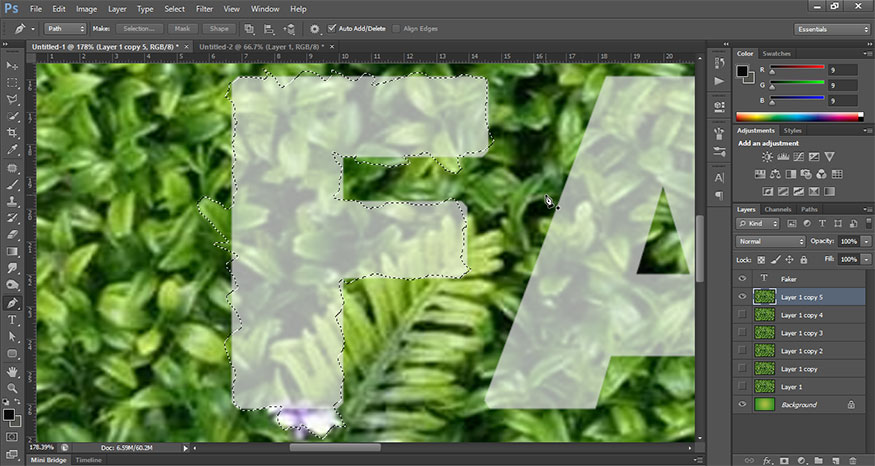Open the Actions panel play icon
The width and height of the screenshot is (875, 466).
tap(719, 80)
